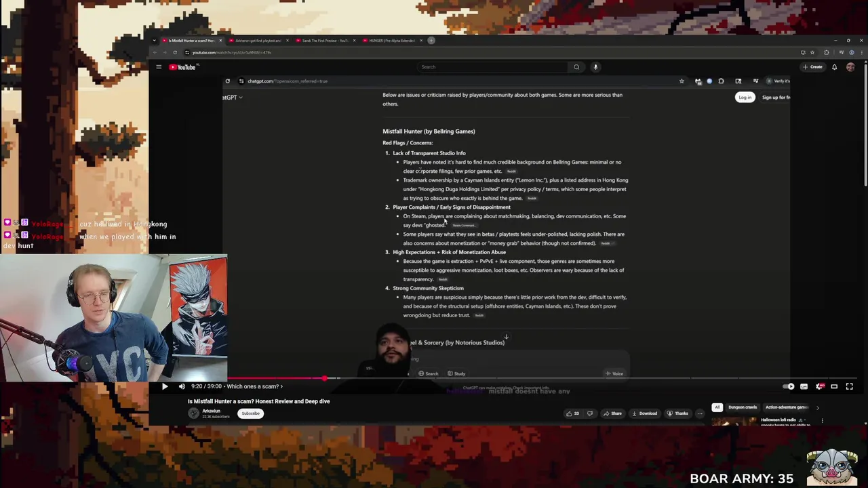The image size is (868, 488).
Task: Close the 'Is Mistfall Hunter a scam' tab
Action: click(220, 41)
